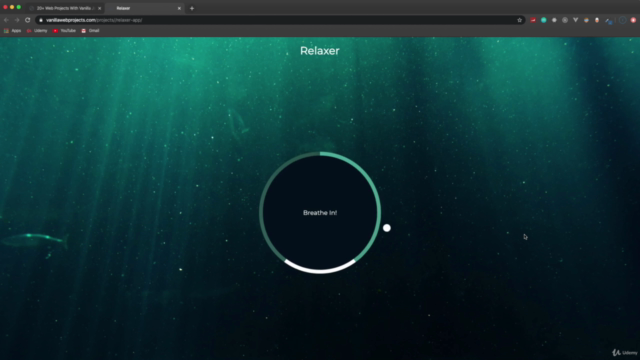Open the Chrome profile avatar circle

(622, 20)
